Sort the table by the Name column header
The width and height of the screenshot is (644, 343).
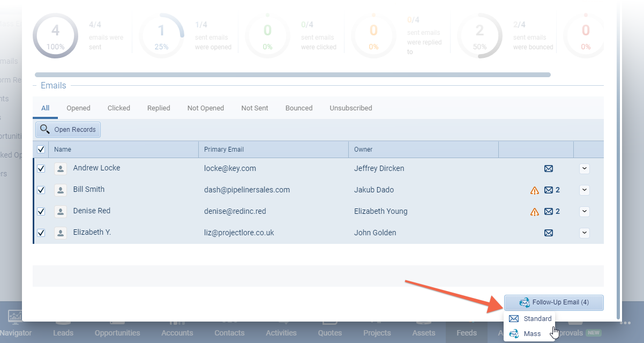pyautogui.click(x=124, y=150)
